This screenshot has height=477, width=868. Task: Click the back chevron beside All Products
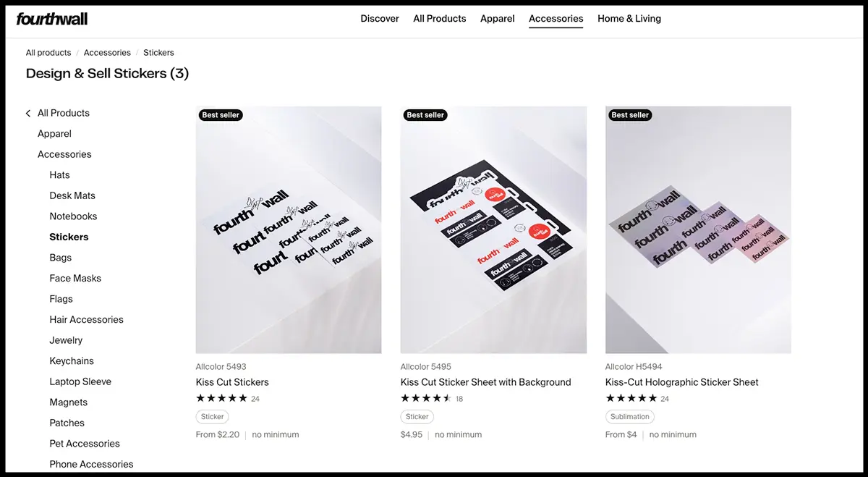point(28,114)
